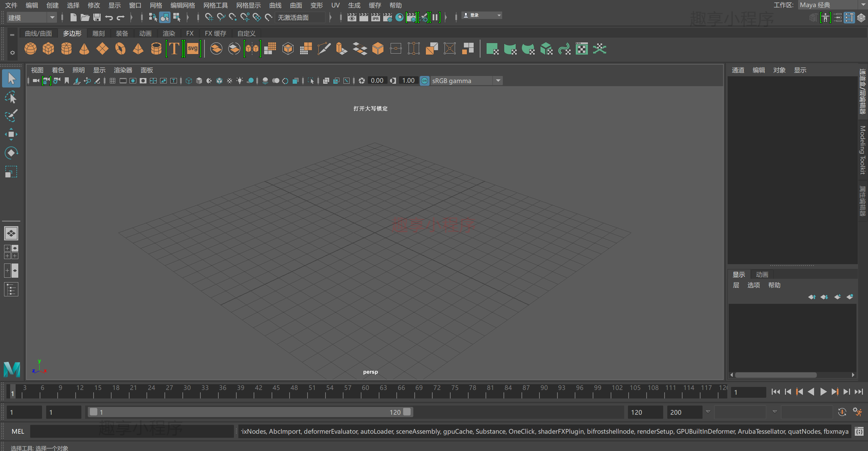Toggle viewport grid display
The width and height of the screenshot is (868, 451).
coord(113,81)
